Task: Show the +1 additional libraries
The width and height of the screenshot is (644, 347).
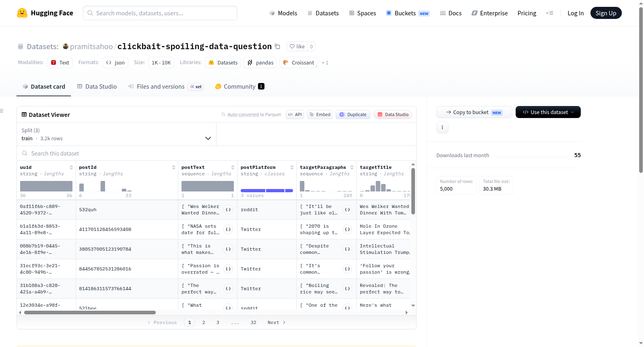Action: coord(325,62)
